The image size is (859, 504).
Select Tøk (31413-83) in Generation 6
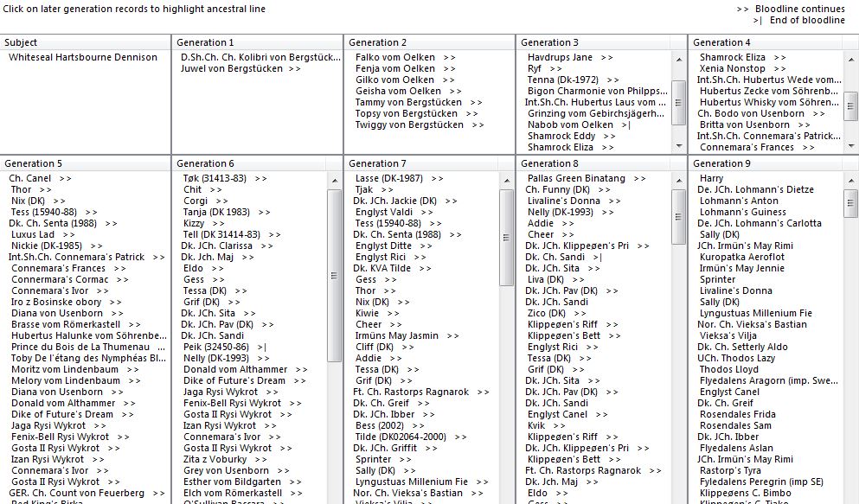[x=225, y=178]
